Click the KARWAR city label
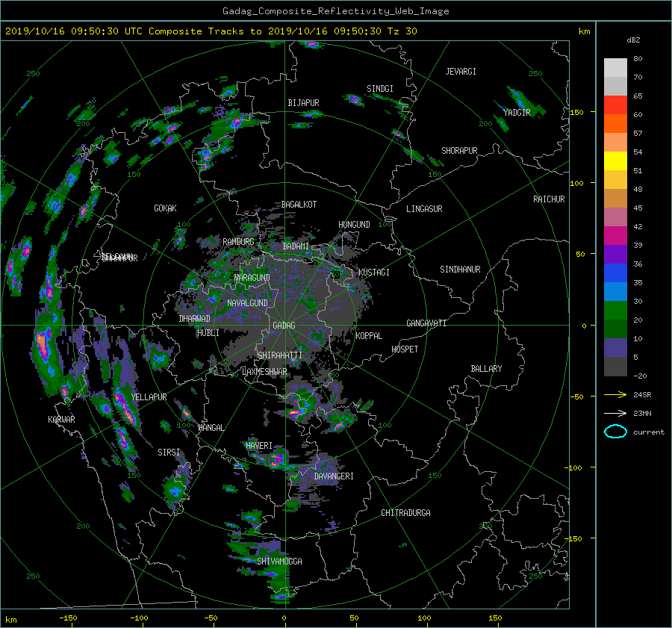The height and width of the screenshot is (628, 672). pos(61,420)
